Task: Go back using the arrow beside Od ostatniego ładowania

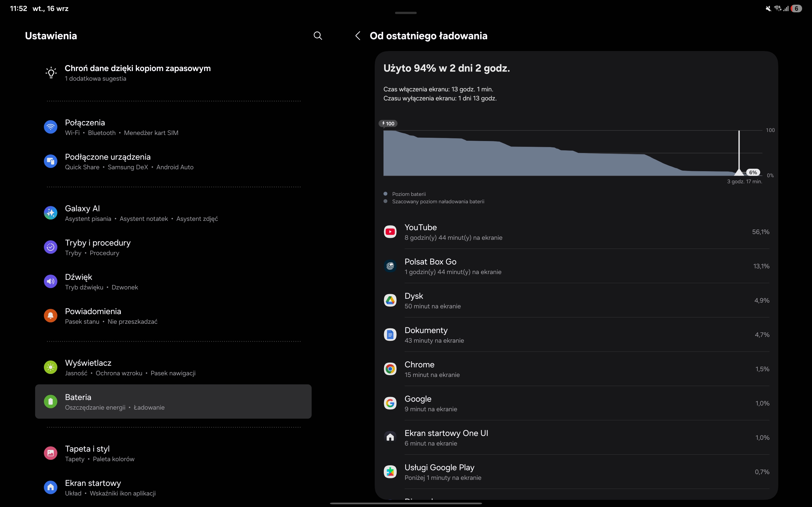Action: point(358,36)
